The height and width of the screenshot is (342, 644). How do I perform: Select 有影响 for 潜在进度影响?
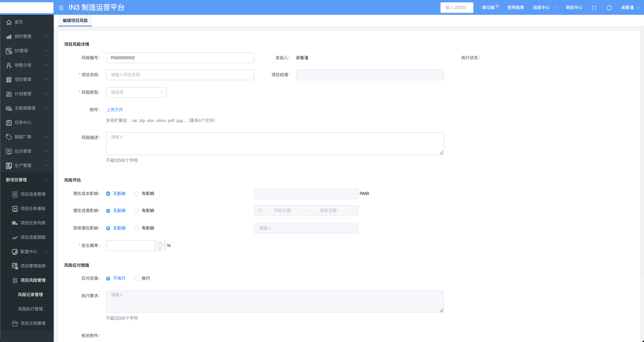click(x=137, y=211)
